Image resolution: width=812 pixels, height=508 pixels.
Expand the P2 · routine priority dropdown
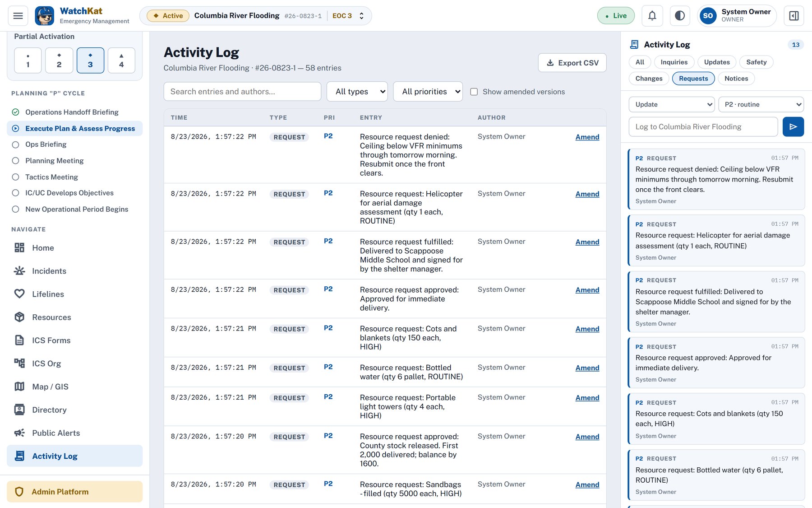pos(761,104)
